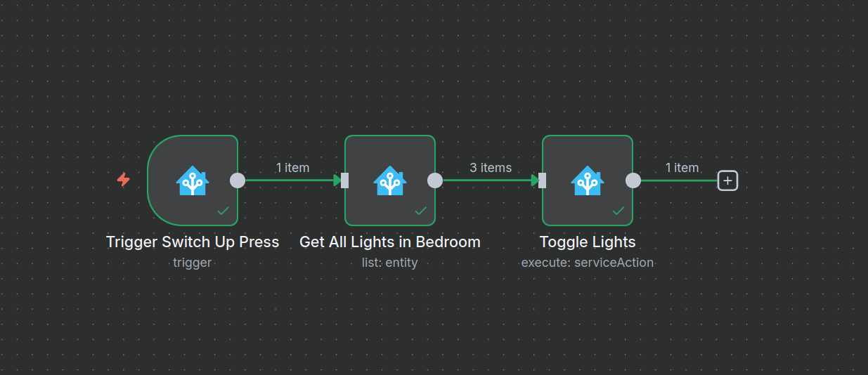Select the Get All Lights in Bedroom node icon
This screenshot has width=868, height=375.
tap(389, 180)
